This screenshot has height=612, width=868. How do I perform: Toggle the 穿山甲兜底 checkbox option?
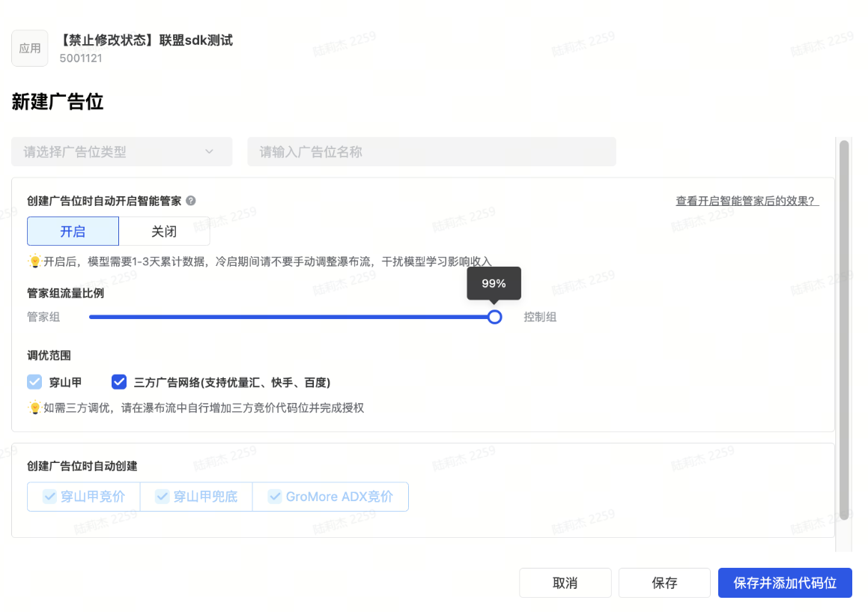(196, 497)
